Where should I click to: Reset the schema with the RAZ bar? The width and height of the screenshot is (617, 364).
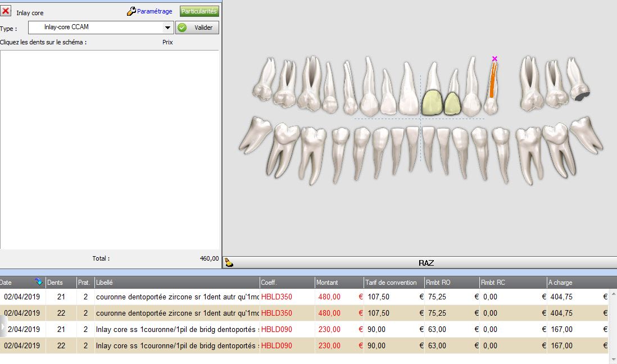coord(426,263)
